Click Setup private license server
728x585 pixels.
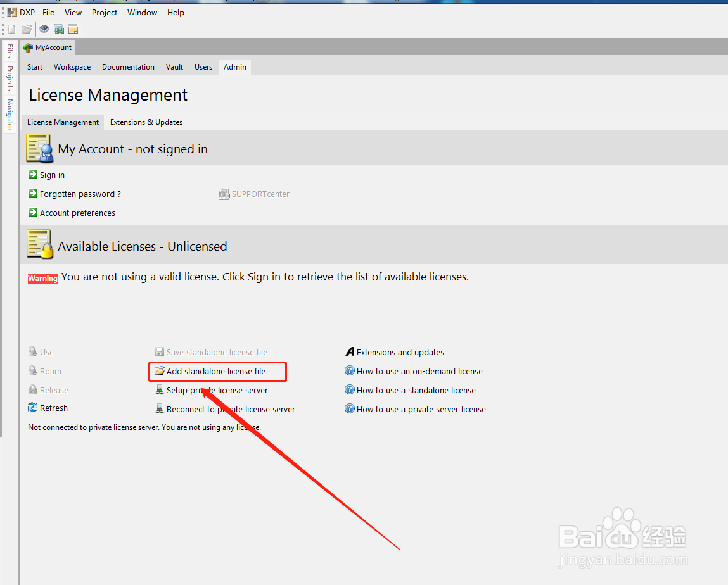coord(217,390)
